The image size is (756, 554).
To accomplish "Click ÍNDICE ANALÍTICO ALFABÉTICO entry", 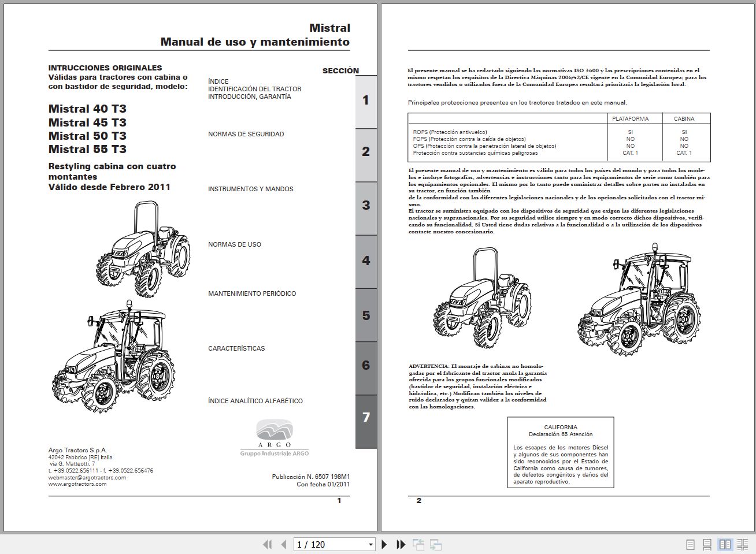I will pos(255,401).
